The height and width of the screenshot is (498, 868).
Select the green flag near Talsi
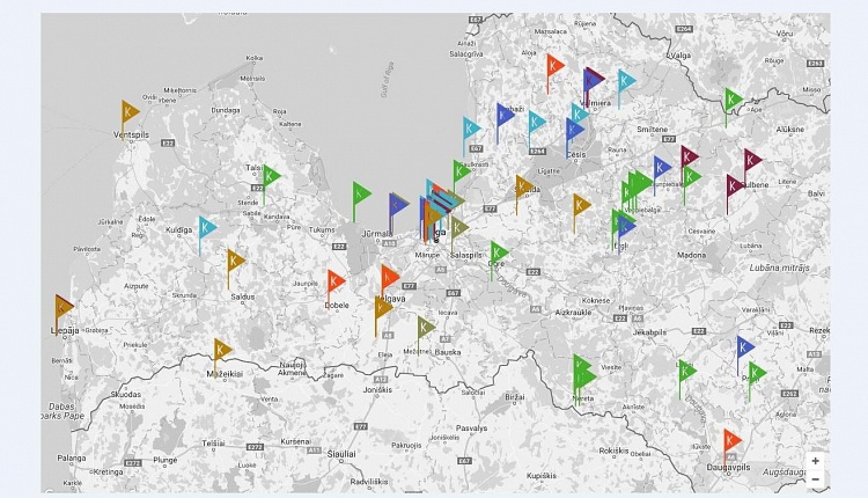tap(271, 177)
